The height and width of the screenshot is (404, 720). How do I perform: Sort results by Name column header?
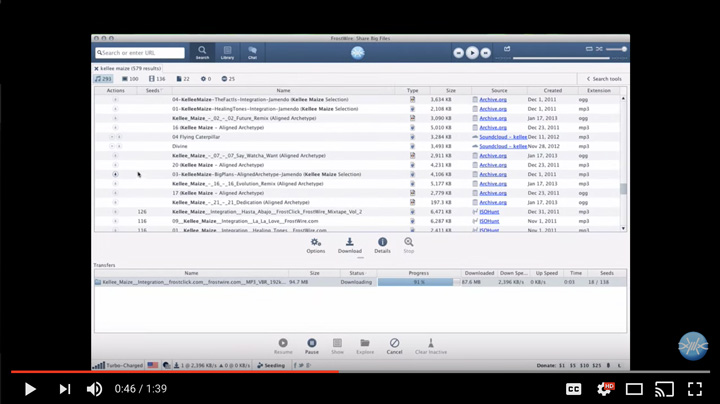click(283, 90)
